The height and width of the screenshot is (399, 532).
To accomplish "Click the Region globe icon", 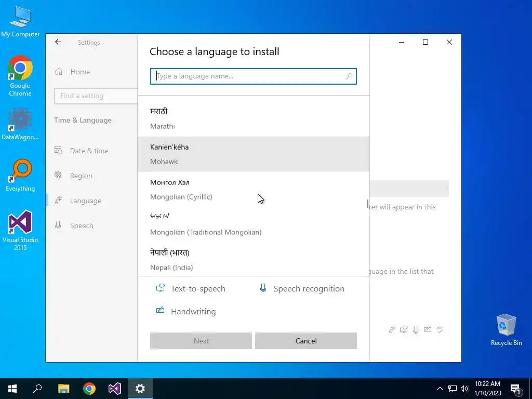I will (58, 176).
